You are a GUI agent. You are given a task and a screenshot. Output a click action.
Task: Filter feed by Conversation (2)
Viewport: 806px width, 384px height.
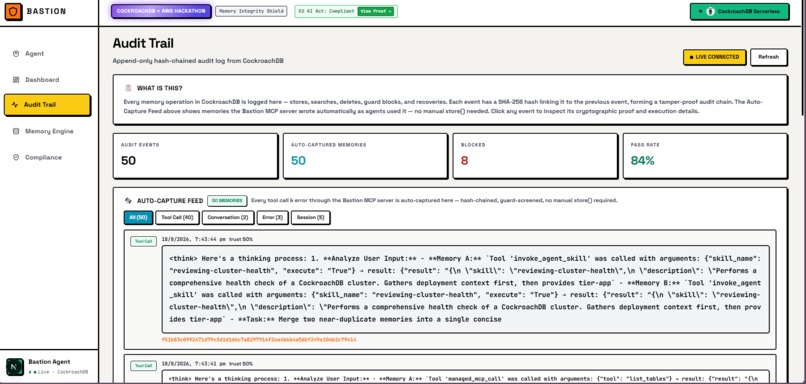pyautogui.click(x=228, y=217)
